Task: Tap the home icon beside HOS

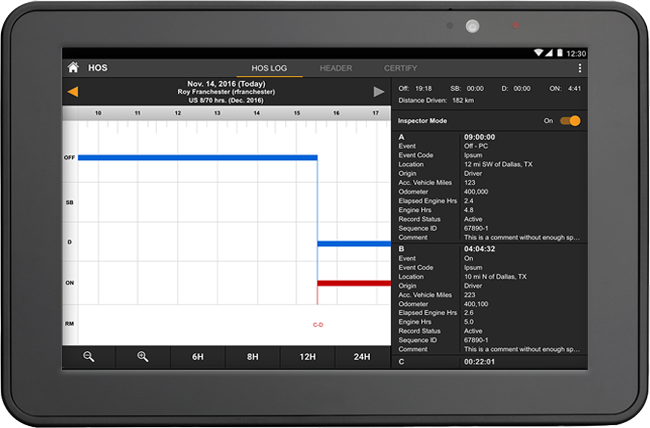Action: pyautogui.click(x=73, y=67)
